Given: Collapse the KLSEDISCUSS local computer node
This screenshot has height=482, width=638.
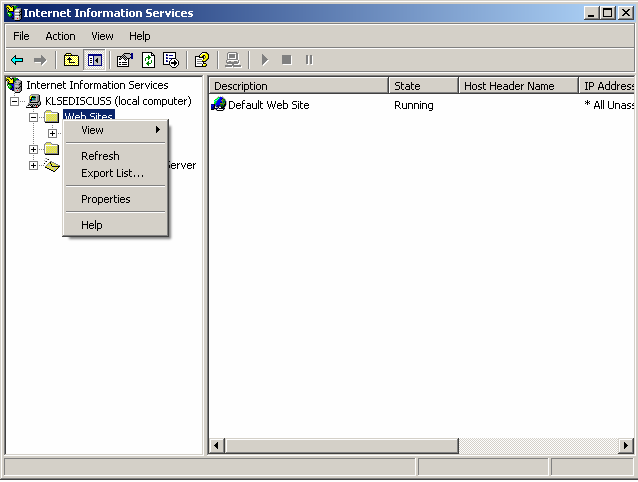Looking at the screenshot, I should pyautogui.click(x=15, y=102).
